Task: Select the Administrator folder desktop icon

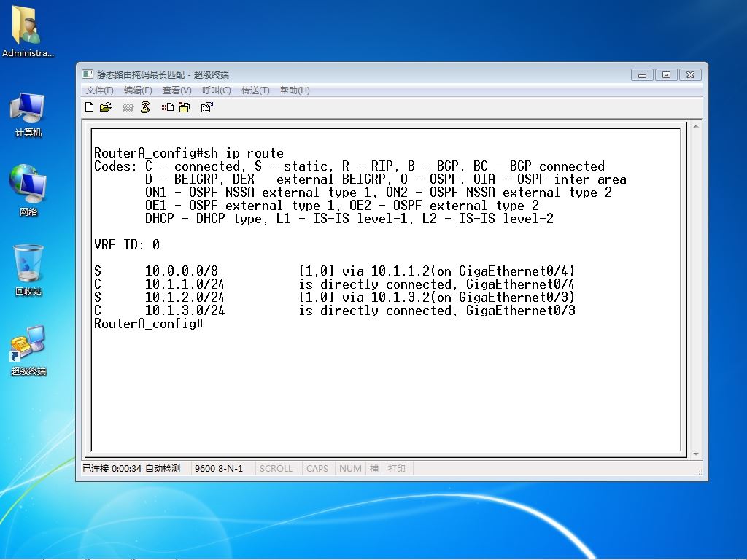Action: (28, 31)
